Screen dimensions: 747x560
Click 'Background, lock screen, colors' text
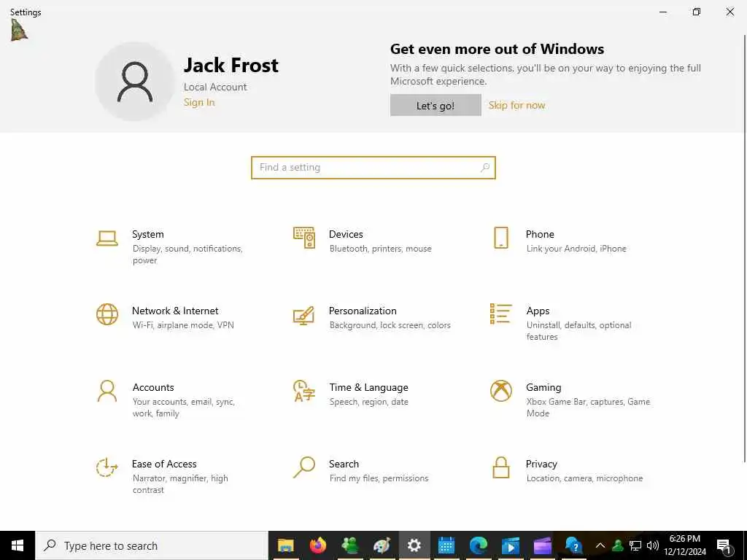click(390, 325)
